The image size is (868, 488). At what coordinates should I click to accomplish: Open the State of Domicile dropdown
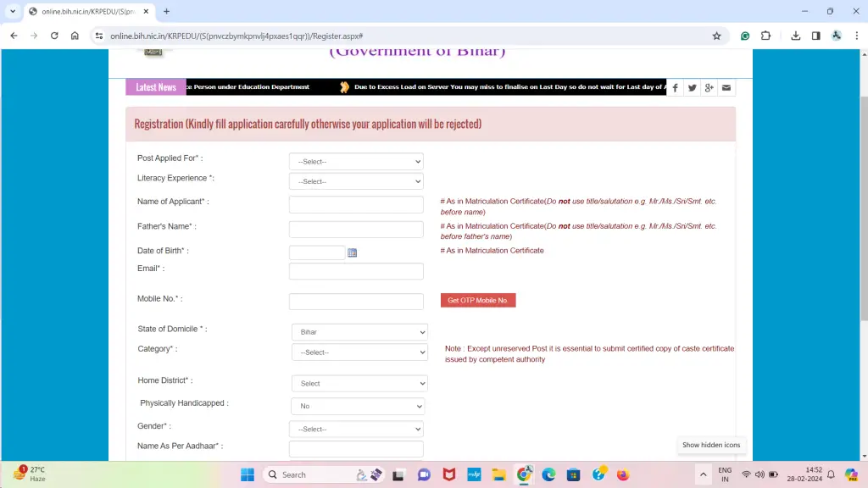point(359,332)
